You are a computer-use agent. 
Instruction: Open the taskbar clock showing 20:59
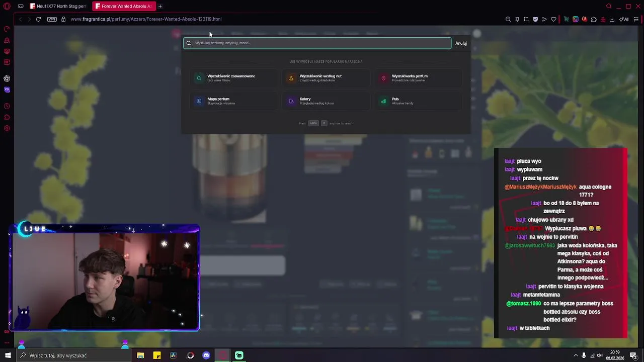click(615, 355)
